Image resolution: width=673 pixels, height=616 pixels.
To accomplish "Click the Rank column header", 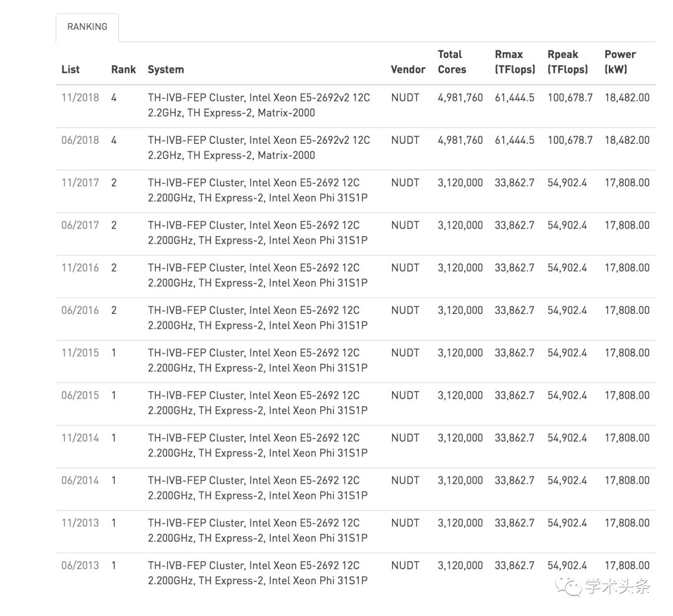I will pos(123,70).
